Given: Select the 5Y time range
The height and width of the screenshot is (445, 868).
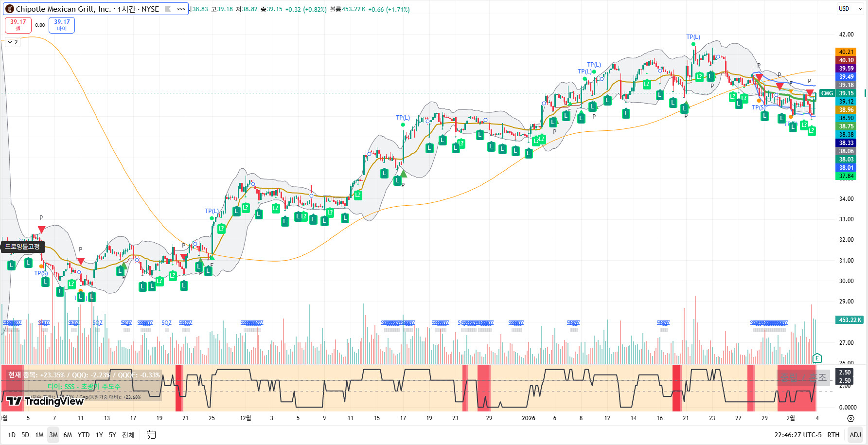Looking at the screenshot, I should (112, 435).
